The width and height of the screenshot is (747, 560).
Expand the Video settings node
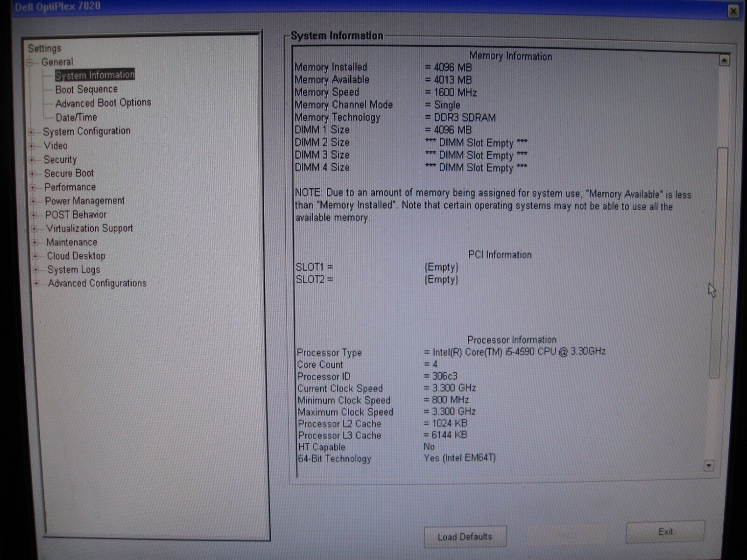(x=32, y=146)
